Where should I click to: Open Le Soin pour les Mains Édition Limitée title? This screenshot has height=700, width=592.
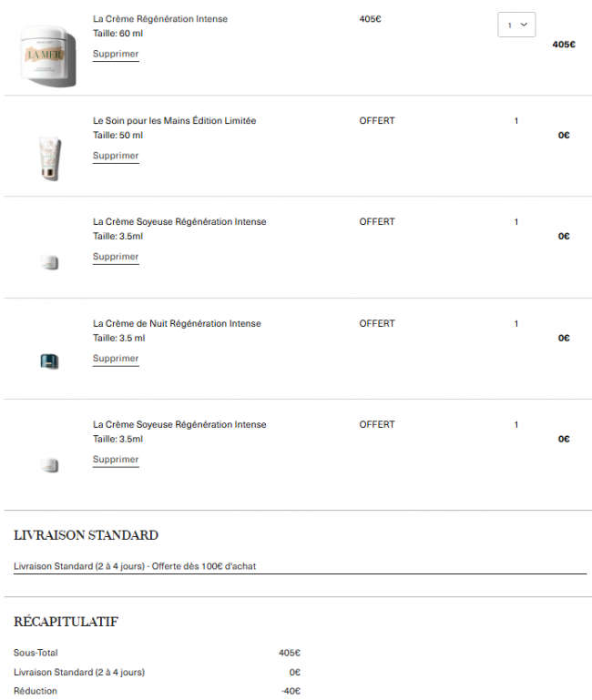[174, 120]
